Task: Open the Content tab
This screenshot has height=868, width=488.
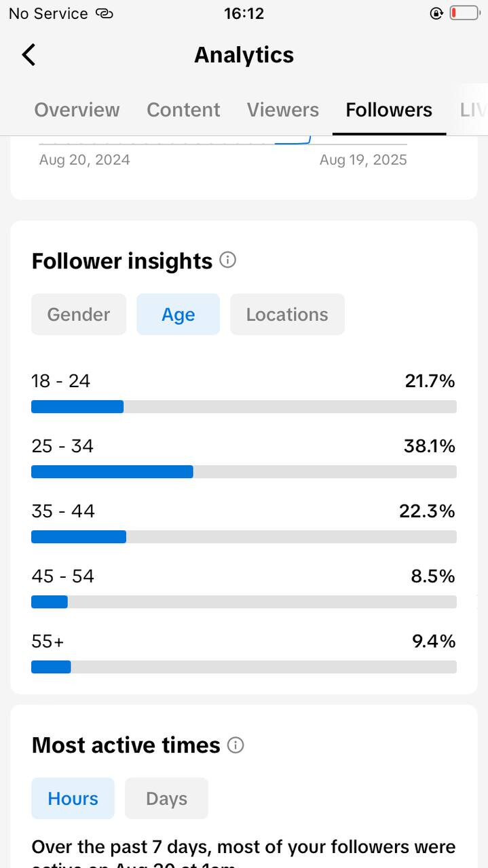Action: coord(183,110)
